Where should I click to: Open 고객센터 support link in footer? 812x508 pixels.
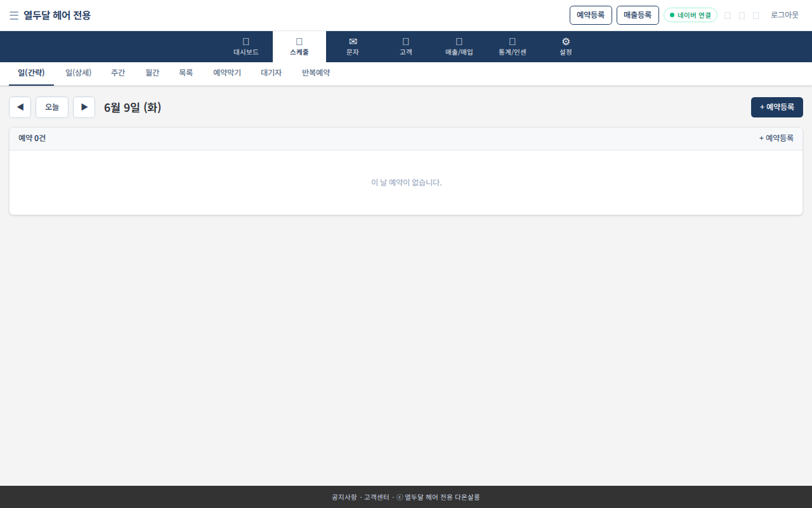377,497
